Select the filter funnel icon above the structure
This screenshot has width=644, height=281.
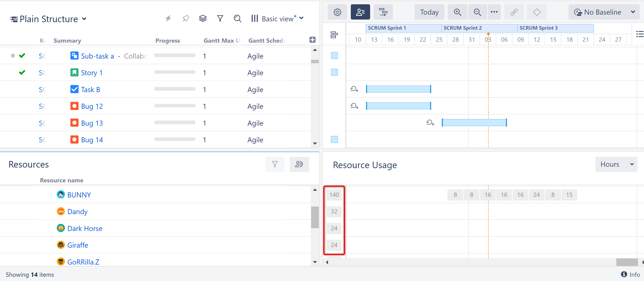(220, 18)
